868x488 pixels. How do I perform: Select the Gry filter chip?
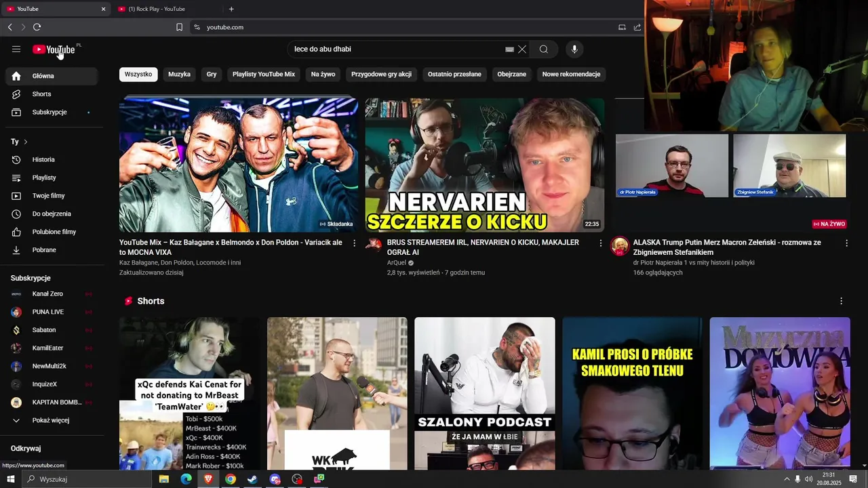[x=212, y=75]
